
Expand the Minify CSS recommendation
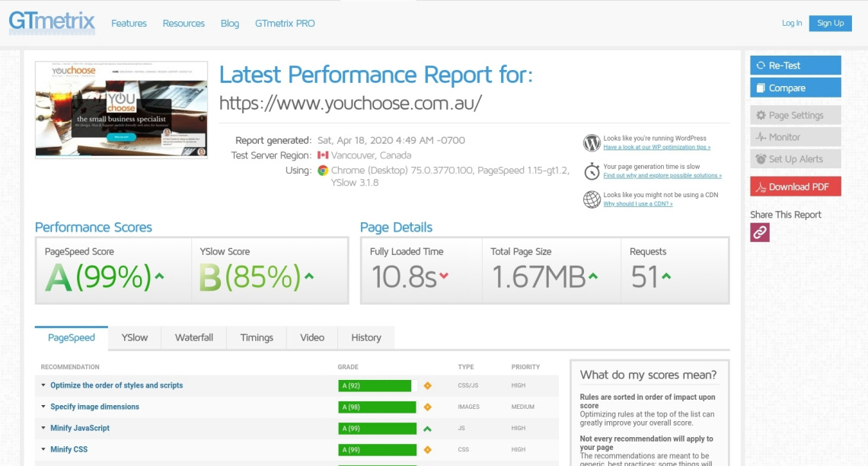[69, 449]
